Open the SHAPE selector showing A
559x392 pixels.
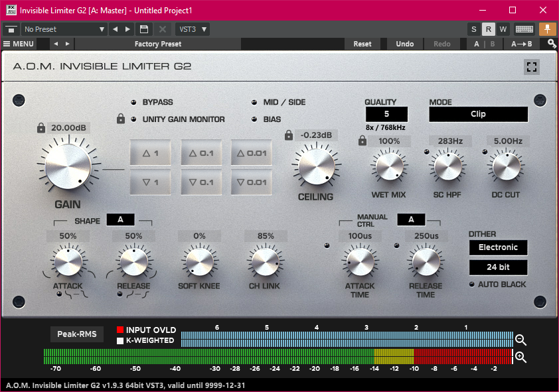coord(121,220)
